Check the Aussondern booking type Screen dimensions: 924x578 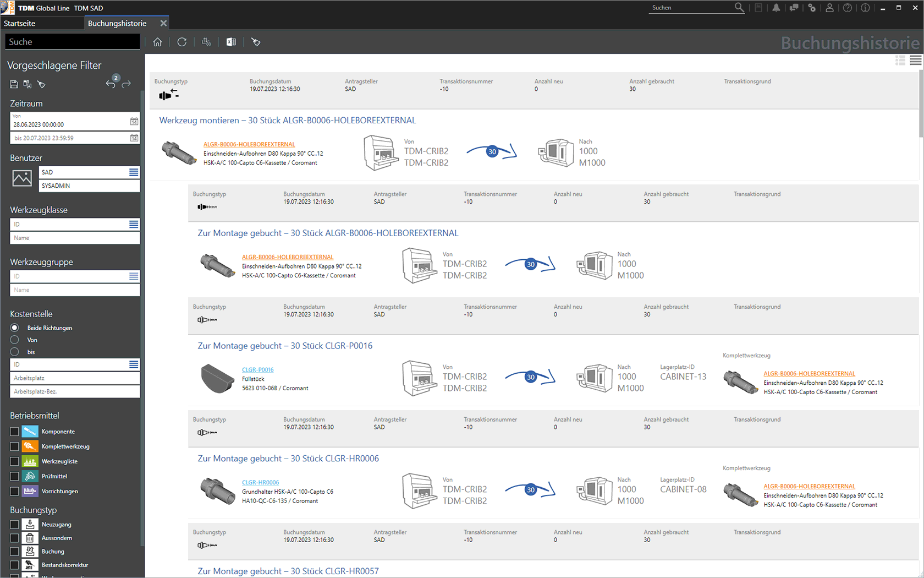14,538
